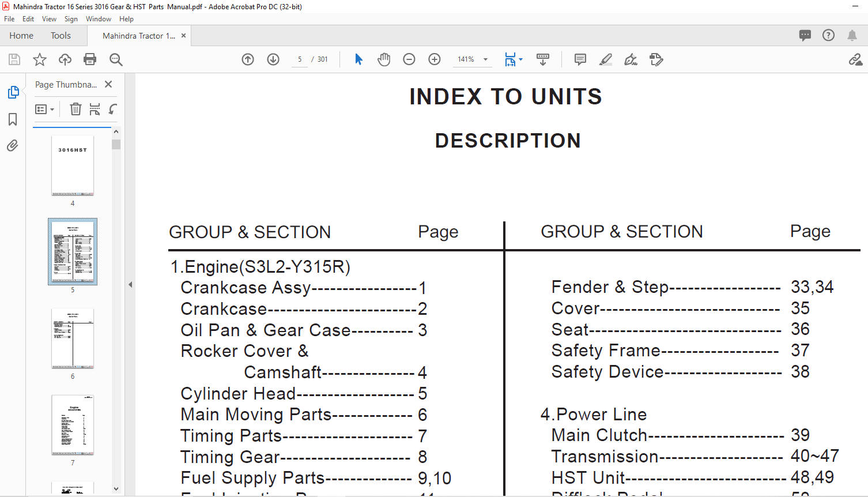Viewport: 868px width, 497px height.
Task: Open the Window menu
Action: pyautogui.click(x=99, y=19)
